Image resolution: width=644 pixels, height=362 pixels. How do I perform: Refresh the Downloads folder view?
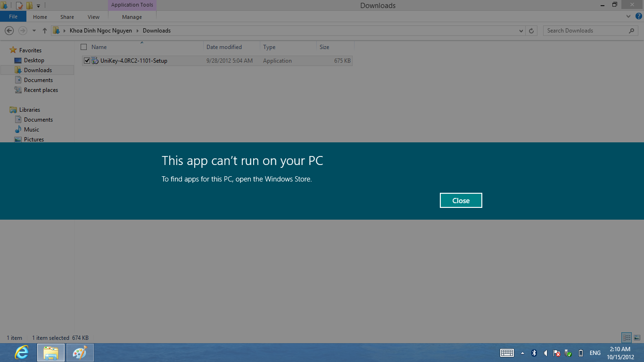(531, 31)
